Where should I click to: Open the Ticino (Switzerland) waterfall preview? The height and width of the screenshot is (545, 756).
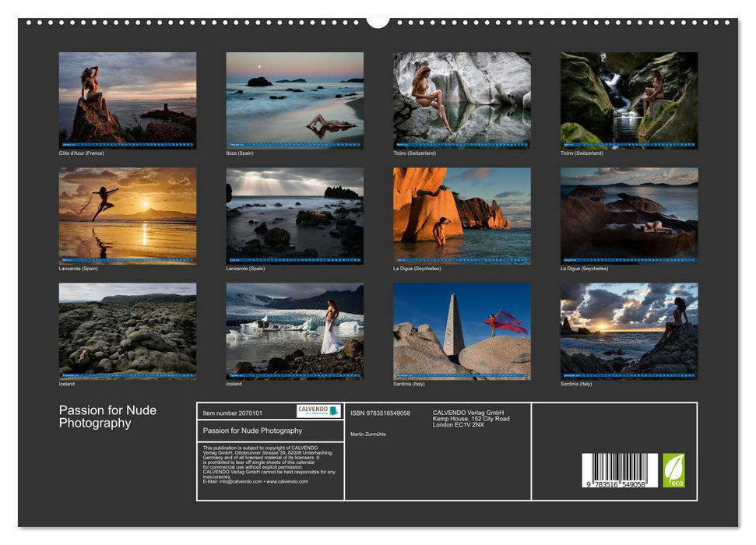628,100
